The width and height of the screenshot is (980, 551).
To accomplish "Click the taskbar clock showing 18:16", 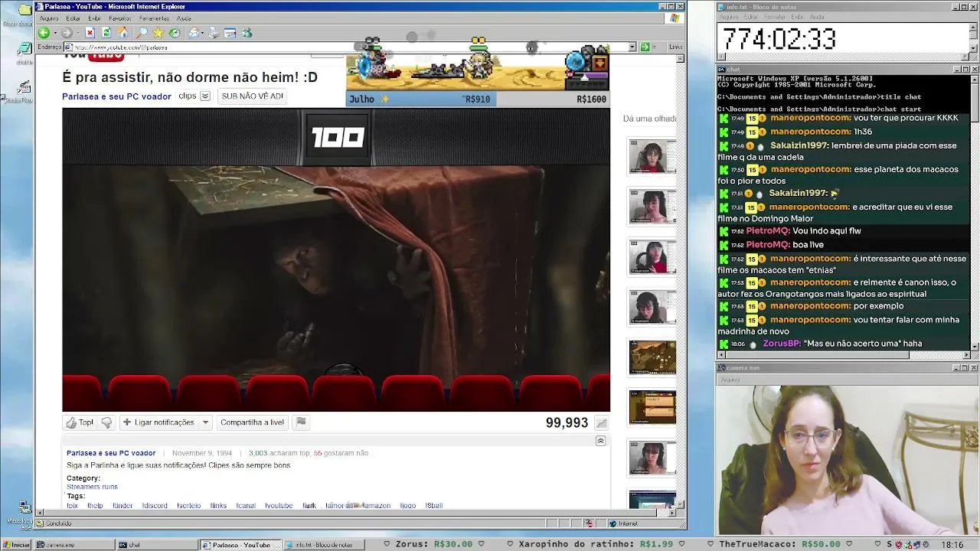I will coord(952,545).
